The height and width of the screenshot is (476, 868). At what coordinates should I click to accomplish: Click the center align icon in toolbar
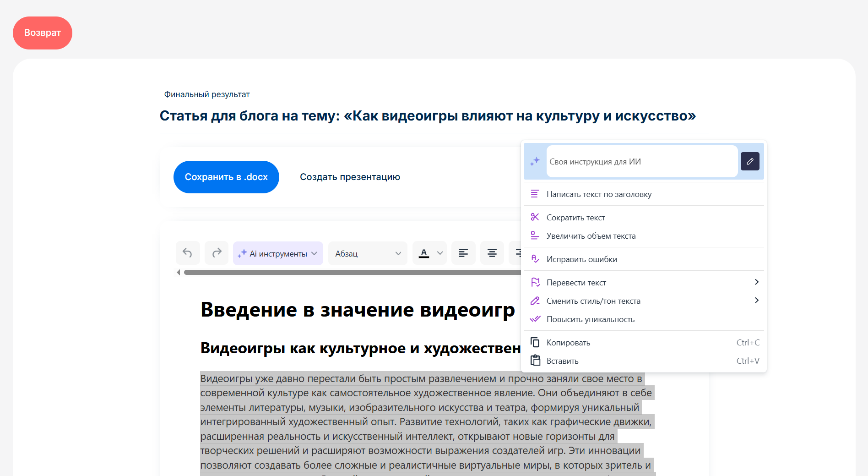click(492, 253)
